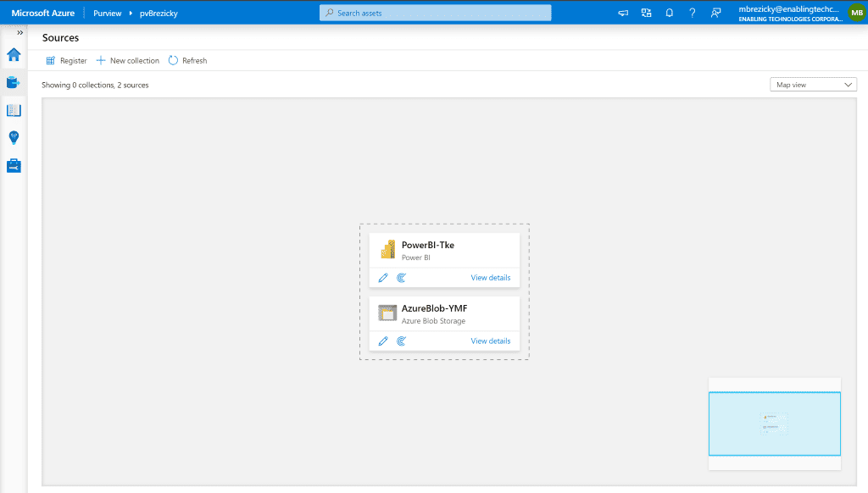Screen dimensions: 868x493
Task: Open the Glossary book icon in sidebar
Action: pos(14,110)
